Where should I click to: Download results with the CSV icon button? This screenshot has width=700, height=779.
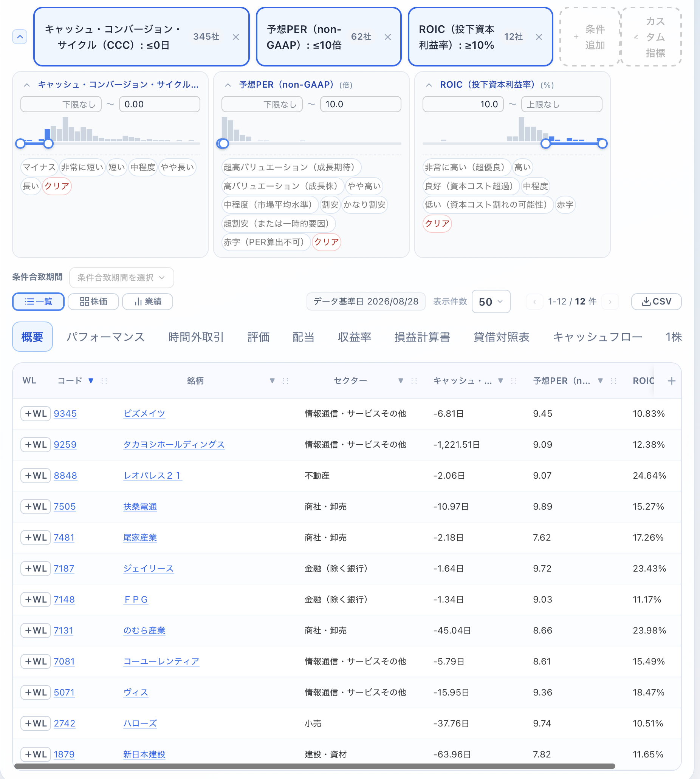point(656,301)
